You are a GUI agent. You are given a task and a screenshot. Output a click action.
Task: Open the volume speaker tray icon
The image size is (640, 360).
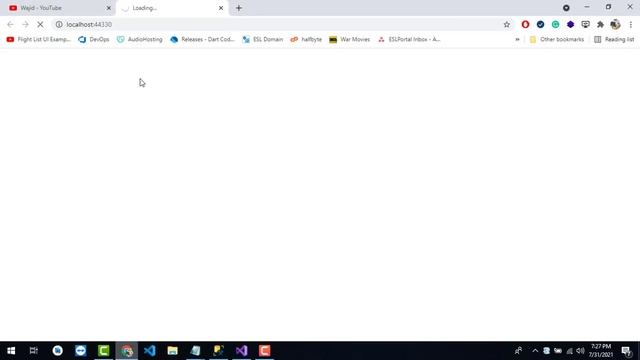(x=580, y=351)
